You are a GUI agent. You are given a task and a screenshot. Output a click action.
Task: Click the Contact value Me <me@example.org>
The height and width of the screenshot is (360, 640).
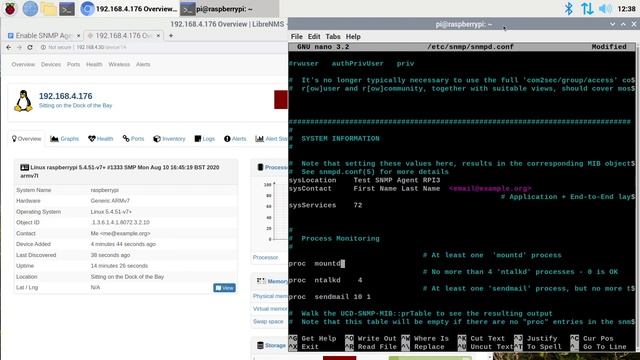(x=120, y=233)
